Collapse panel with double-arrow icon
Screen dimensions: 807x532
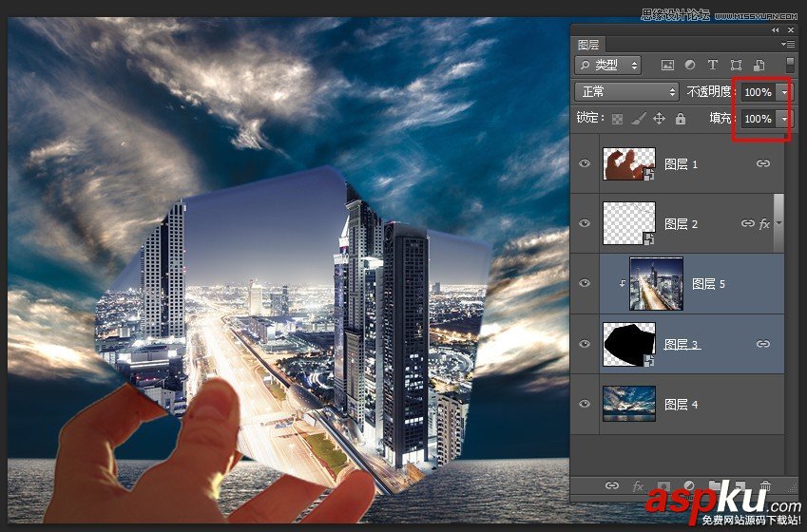coord(775,30)
